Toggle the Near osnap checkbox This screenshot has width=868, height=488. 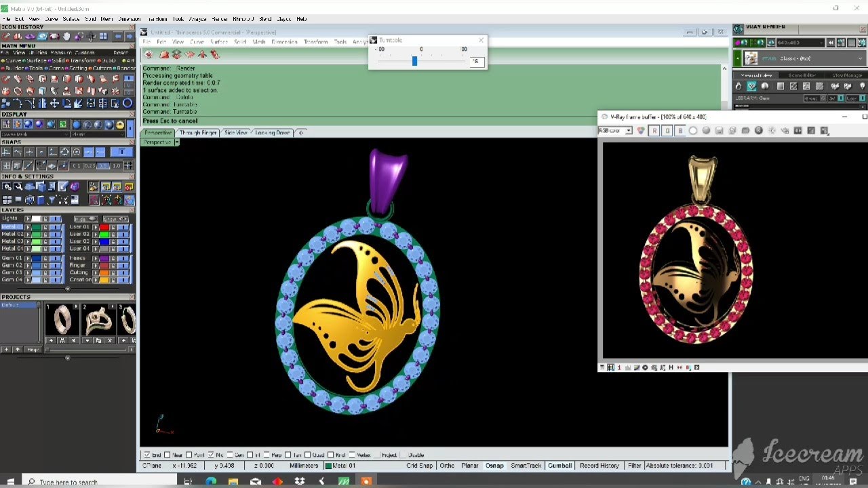click(x=167, y=455)
